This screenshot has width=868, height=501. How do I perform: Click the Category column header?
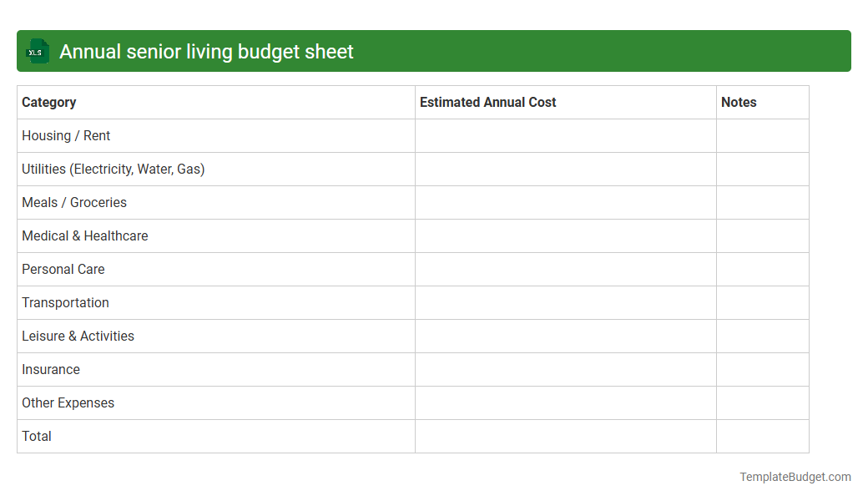point(49,102)
